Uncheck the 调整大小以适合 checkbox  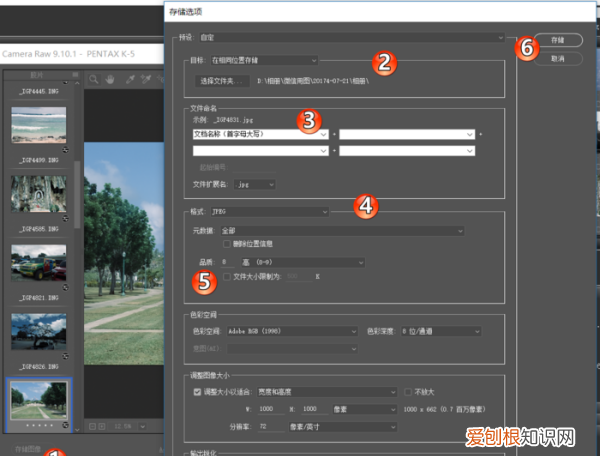[x=196, y=391]
